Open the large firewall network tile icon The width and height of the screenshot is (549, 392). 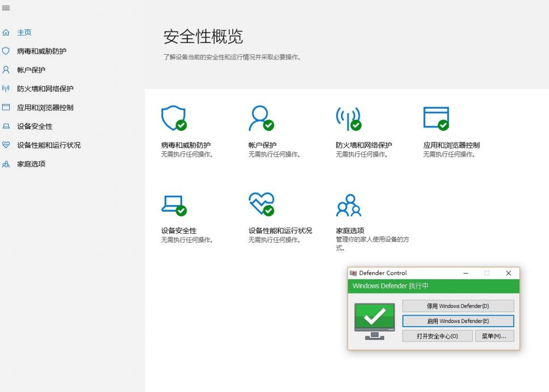tap(348, 118)
